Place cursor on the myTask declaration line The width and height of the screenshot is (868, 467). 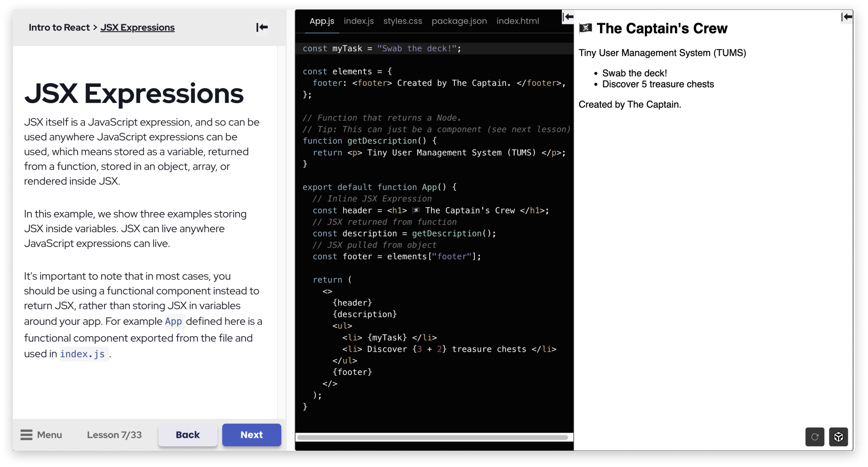click(x=382, y=48)
